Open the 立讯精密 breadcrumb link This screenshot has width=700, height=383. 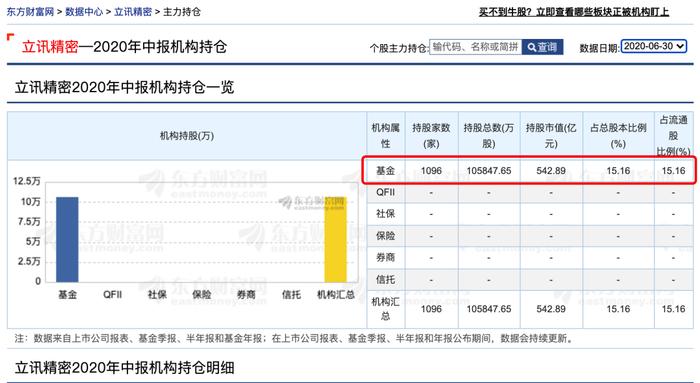click(133, 12)
